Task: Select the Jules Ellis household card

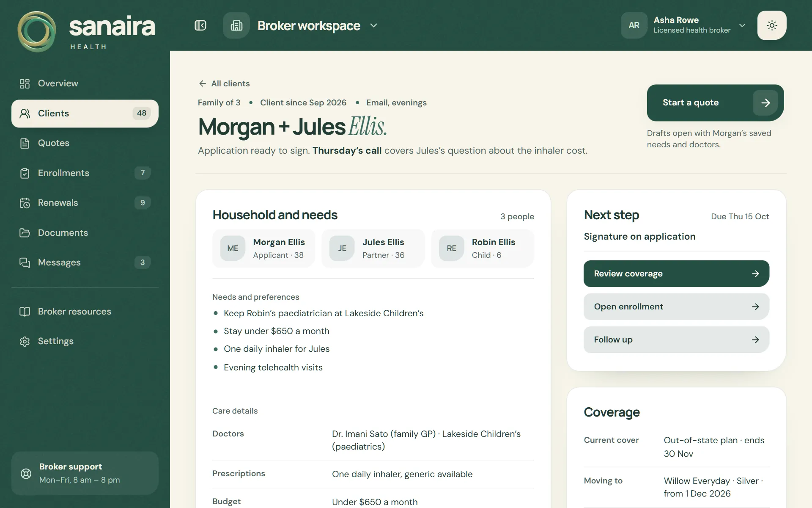Action: tap(373, 248)
